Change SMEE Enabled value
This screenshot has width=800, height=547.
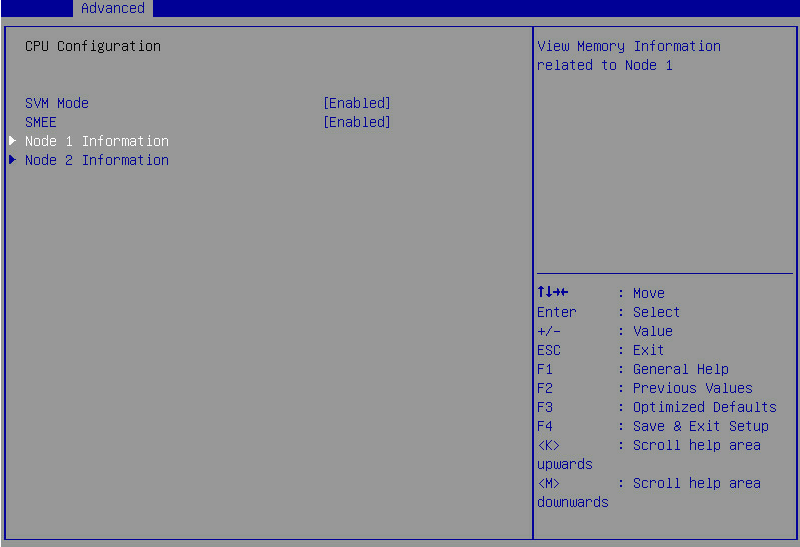click(357, 122)
